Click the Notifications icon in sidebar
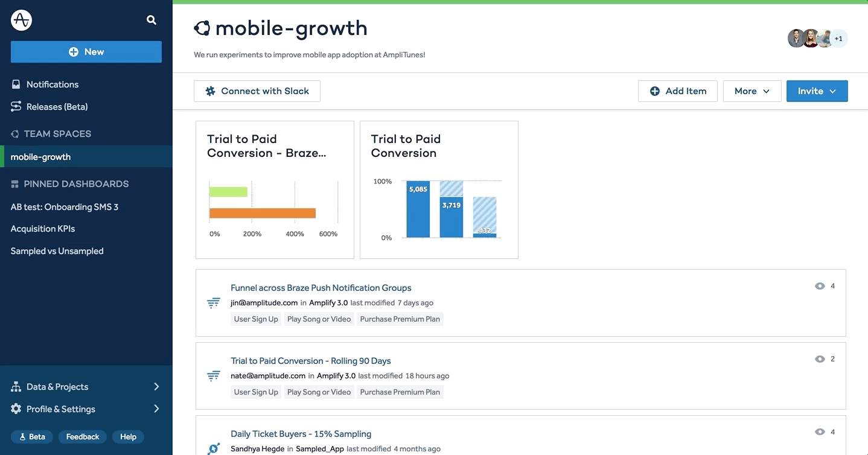The height and width of the screenshot is (455, 868). point(16,84)
